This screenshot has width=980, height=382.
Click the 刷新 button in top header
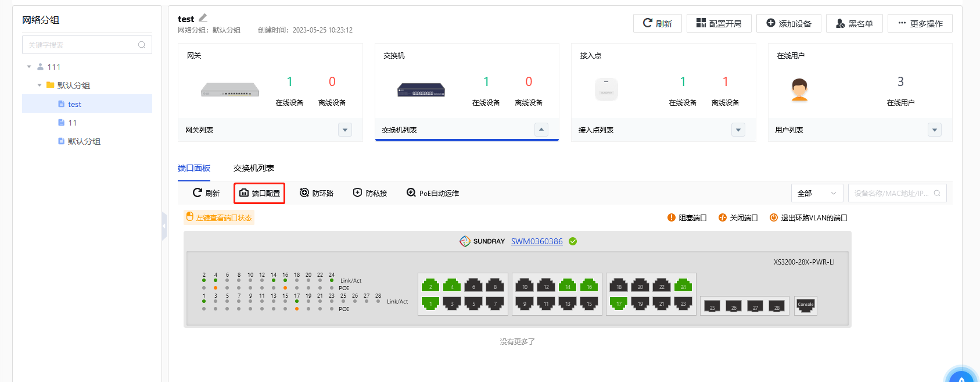coord(657,23)
